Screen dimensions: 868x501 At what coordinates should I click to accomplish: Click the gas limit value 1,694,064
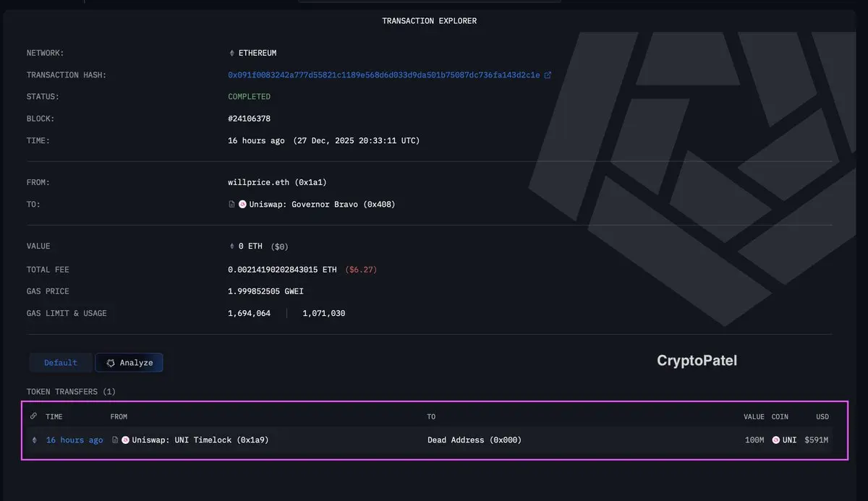tap(250, 314)
